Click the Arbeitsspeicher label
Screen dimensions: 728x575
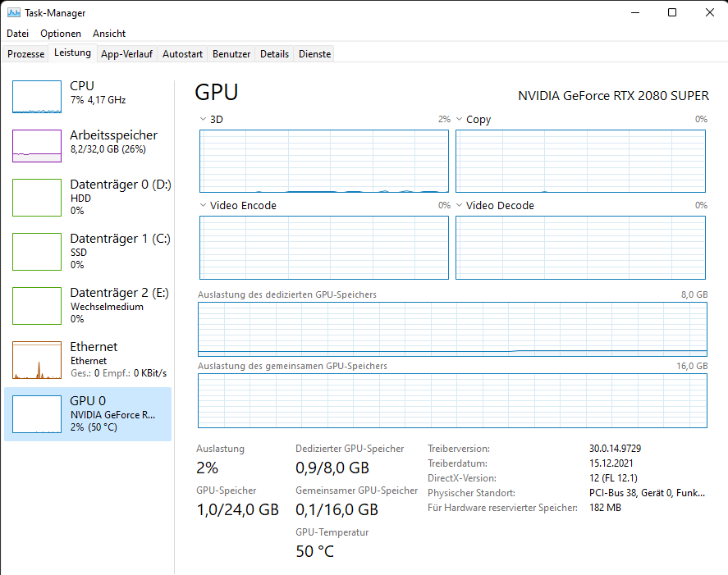coord(114,135)
